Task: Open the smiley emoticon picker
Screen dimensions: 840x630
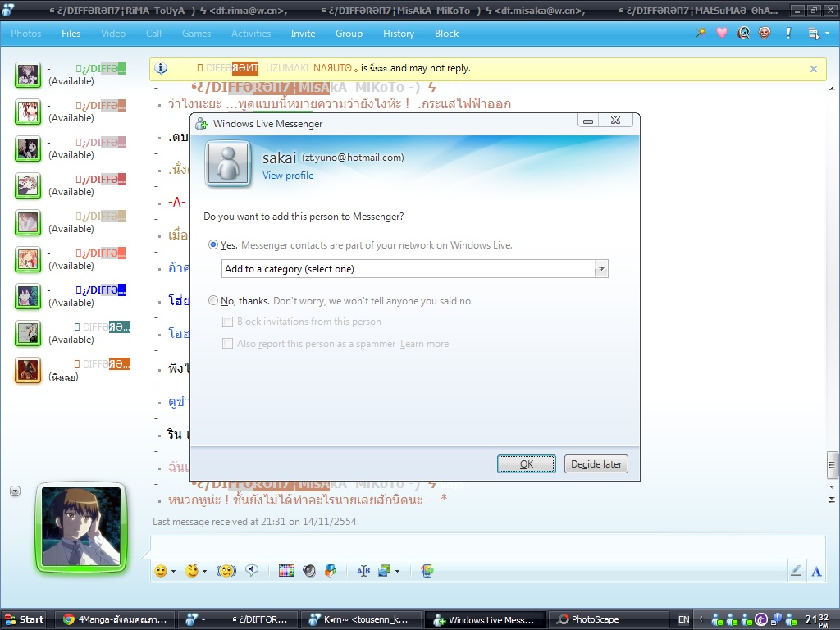Action: [161, 571]
